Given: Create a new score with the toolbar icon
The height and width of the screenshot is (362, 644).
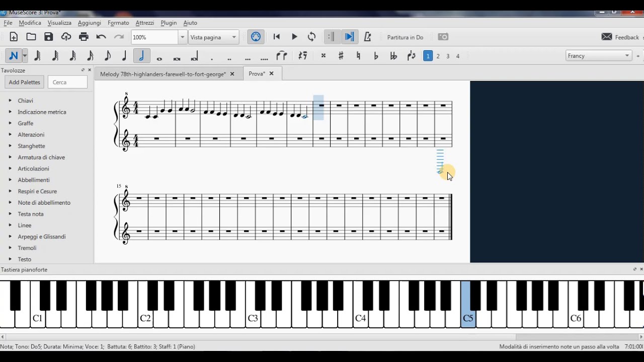Looking at the screenshot, I should click(x=14, y=37).
